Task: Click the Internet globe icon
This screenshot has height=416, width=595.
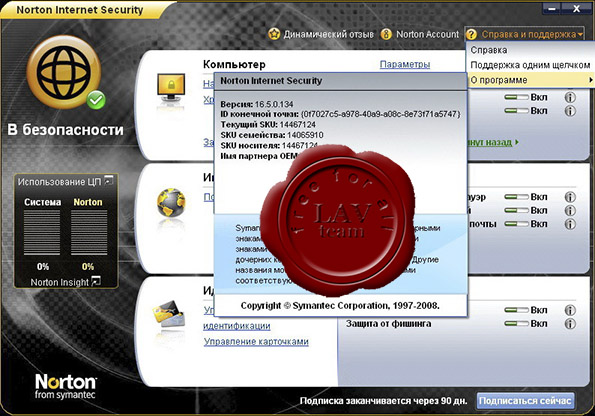Action: (x=171, y=203)
